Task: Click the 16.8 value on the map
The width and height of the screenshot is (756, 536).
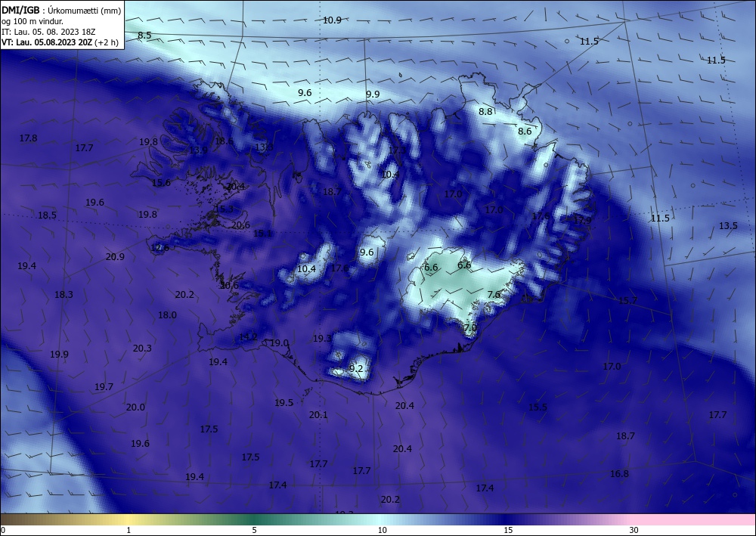Action: pyautogui.click(x=619, y=474)
